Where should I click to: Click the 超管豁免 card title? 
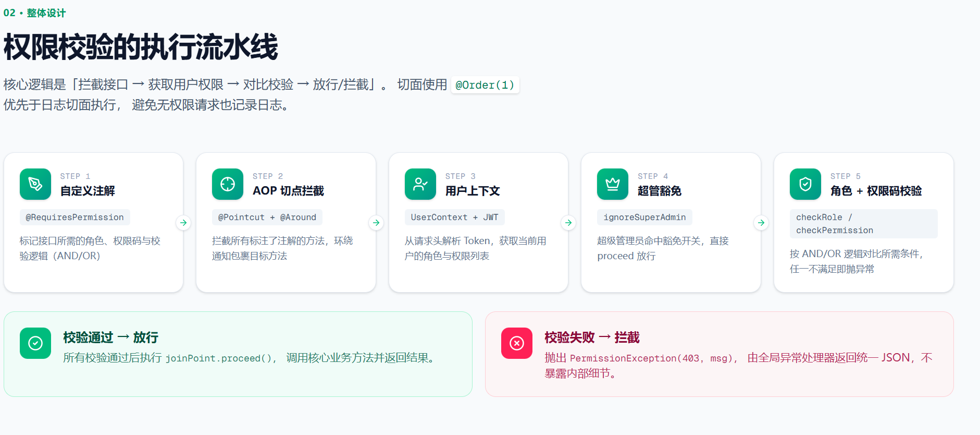point(660,191)
